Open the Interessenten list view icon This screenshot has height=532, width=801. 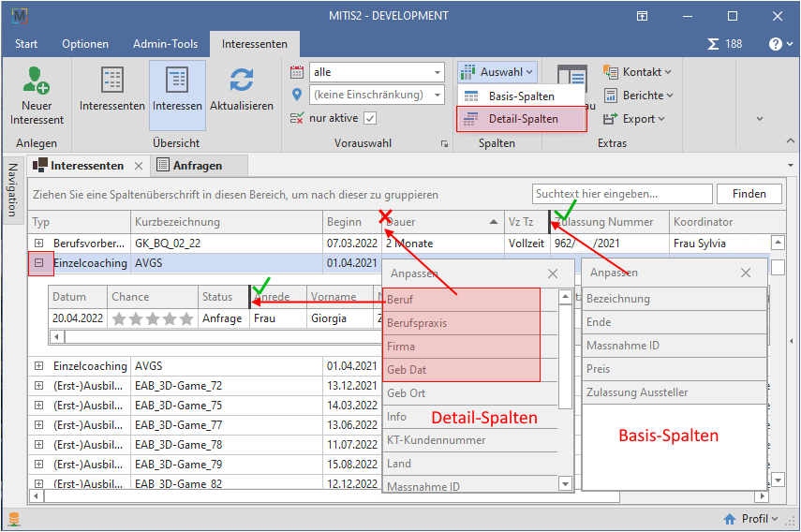[112, 81]
